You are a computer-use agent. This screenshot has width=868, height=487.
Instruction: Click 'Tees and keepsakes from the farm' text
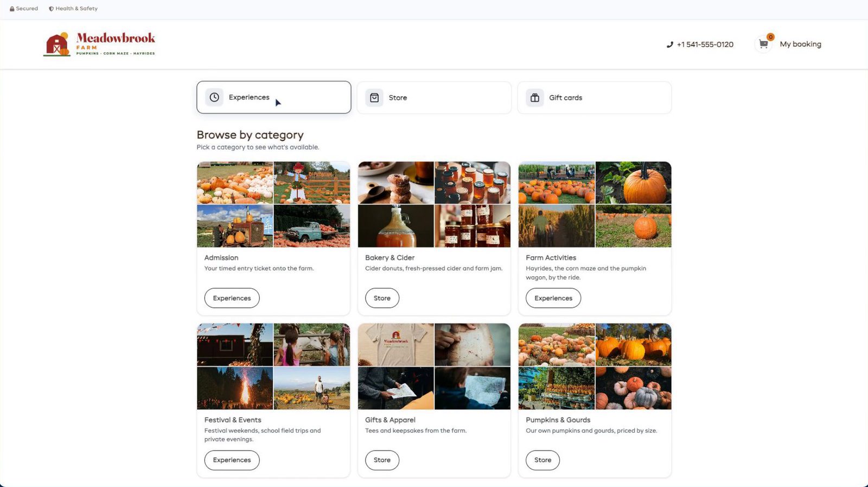[x=416, y=431]
